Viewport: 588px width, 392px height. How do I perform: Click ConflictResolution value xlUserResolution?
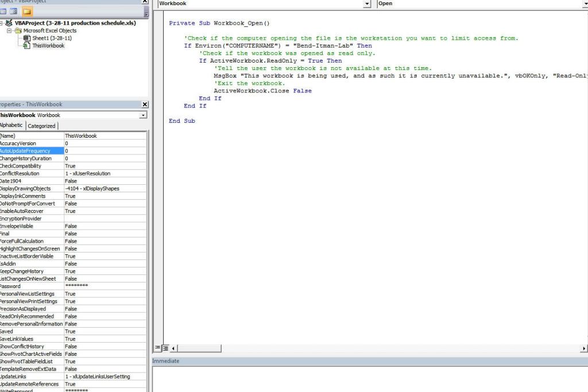coord(88,173)
